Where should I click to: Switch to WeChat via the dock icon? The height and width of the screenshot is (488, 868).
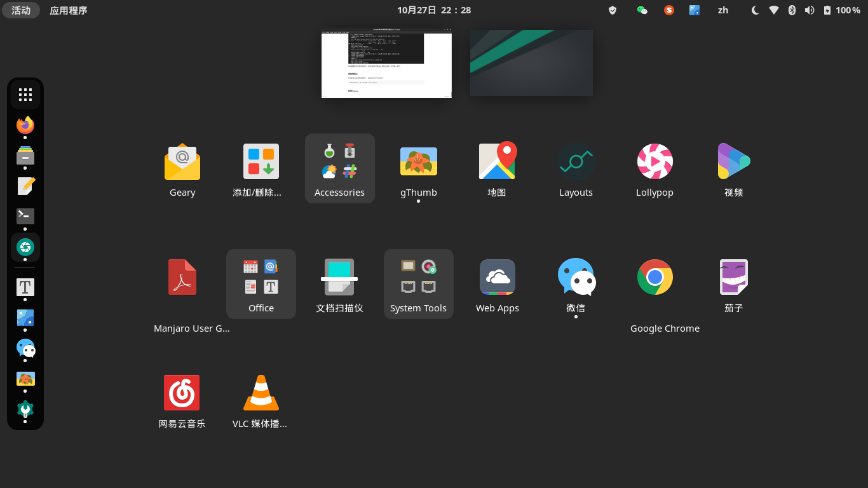tap(25, 348)
